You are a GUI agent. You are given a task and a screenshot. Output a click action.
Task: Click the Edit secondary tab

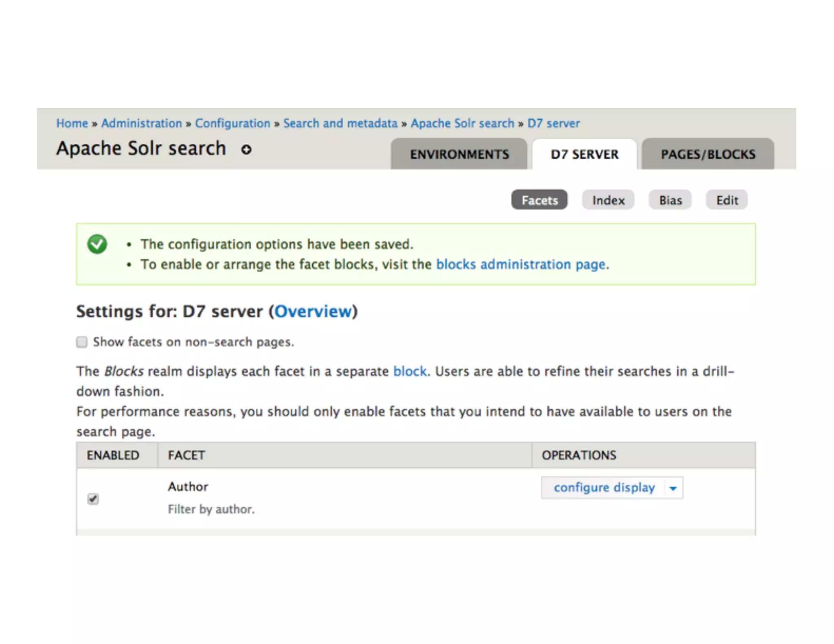click(727, 200)
